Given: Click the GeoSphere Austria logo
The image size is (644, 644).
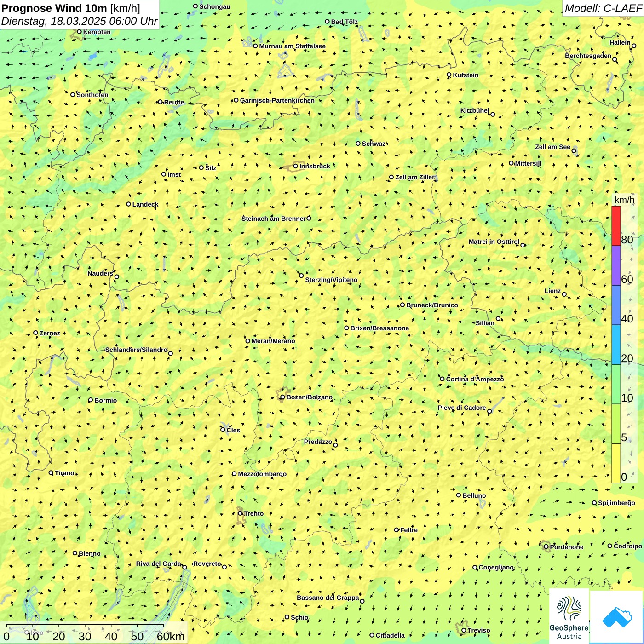Looking at the screenshot, I should [569, 615].
